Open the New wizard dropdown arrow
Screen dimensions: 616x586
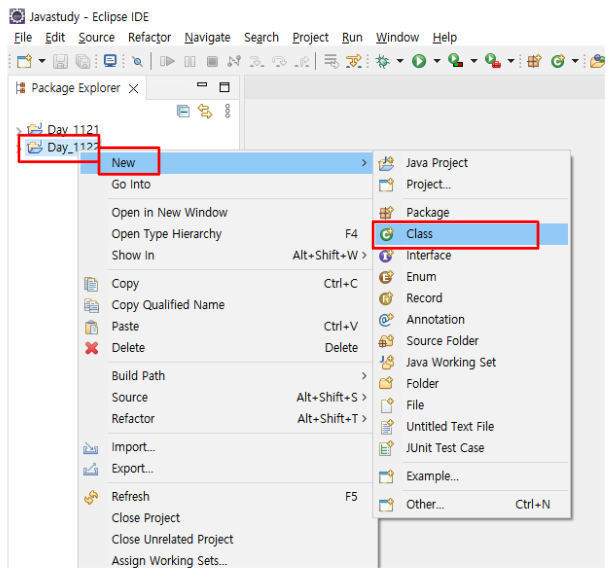(42, 61)
